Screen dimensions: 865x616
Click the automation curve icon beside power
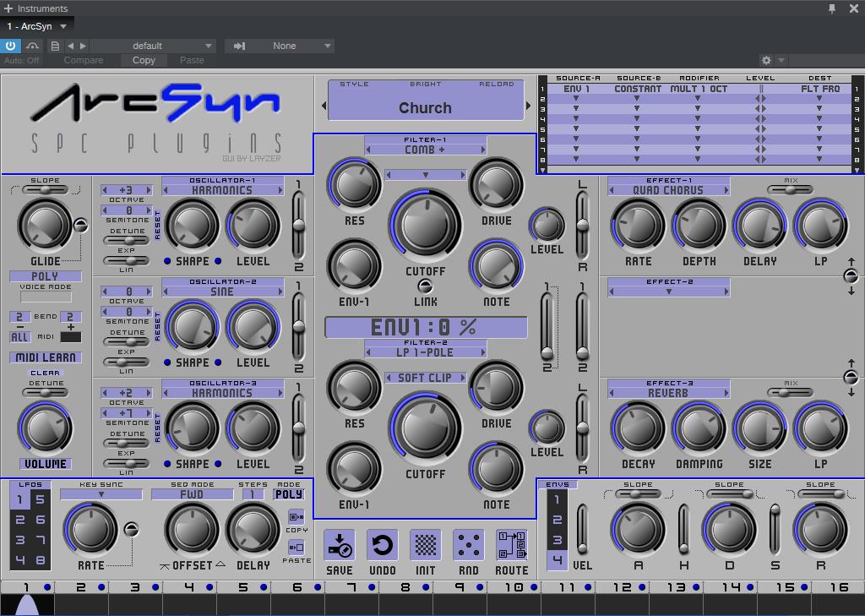click(33, 46)
